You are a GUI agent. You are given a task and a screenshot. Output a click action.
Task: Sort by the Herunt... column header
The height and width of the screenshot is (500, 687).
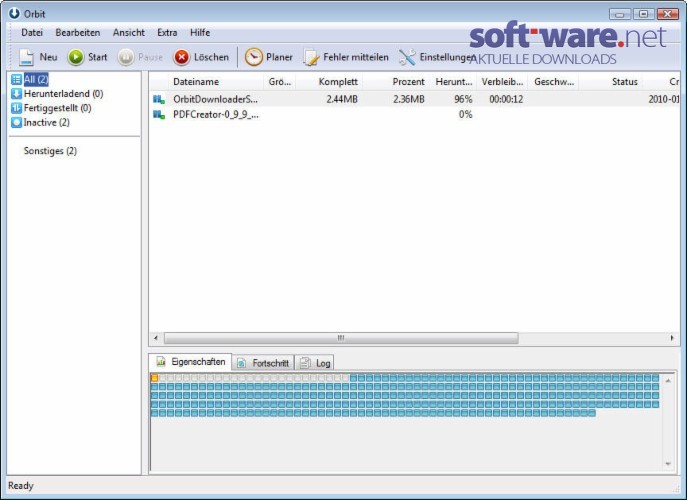coord(453,82)
